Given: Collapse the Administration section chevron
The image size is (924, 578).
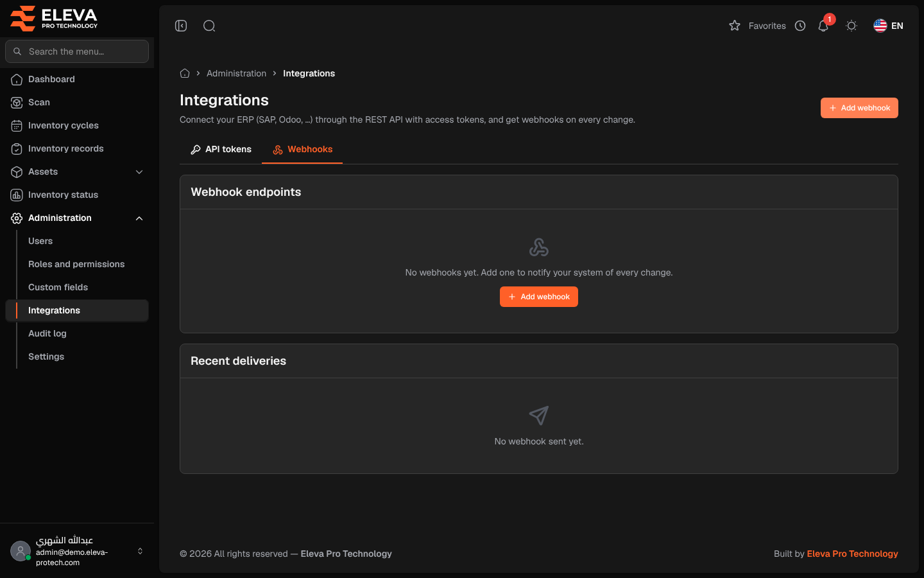Looking at the screenshot, I should [x=139, y=218].
